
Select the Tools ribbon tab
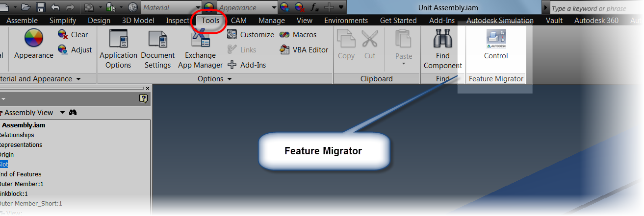click(x=210, y=21)
